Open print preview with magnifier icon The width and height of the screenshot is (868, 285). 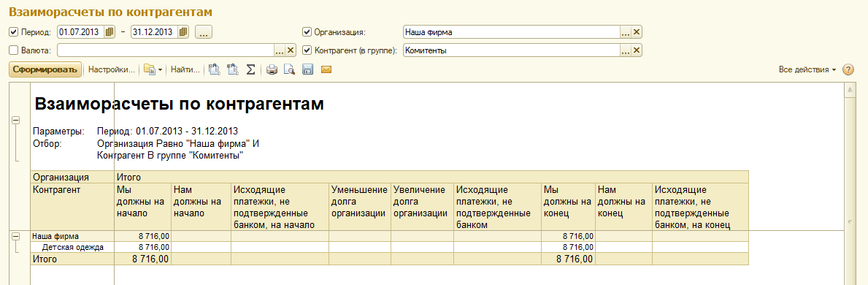coord(289,70)
